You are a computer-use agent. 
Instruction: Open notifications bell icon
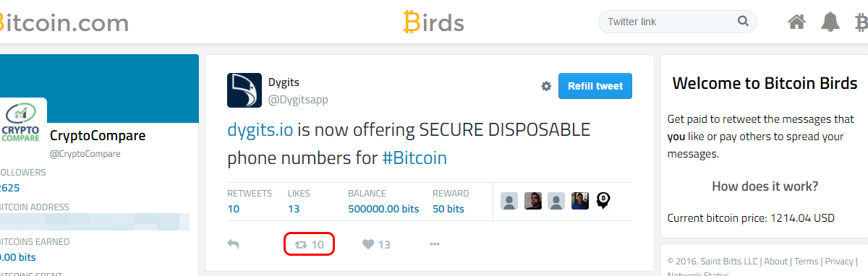click(x=830, y=22)
